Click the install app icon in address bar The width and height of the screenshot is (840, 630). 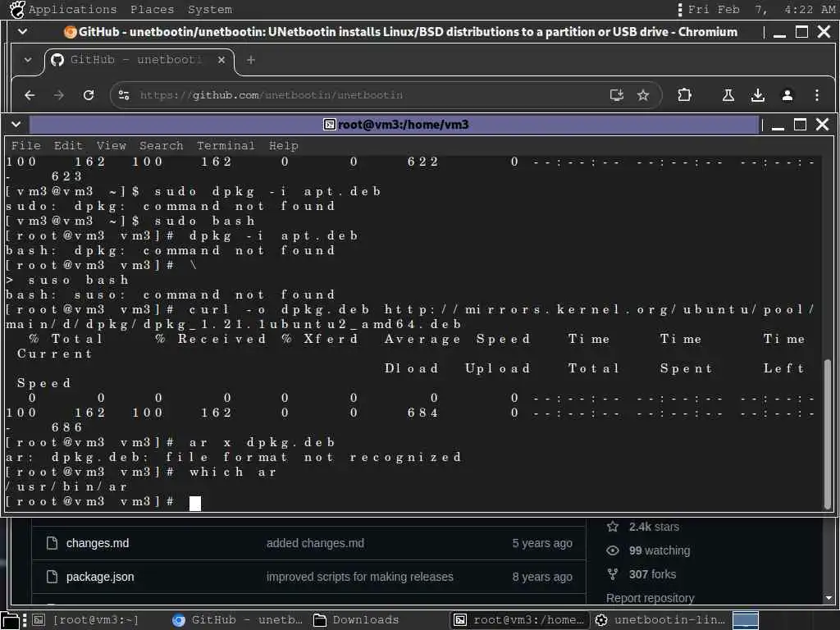coord(617,95)
